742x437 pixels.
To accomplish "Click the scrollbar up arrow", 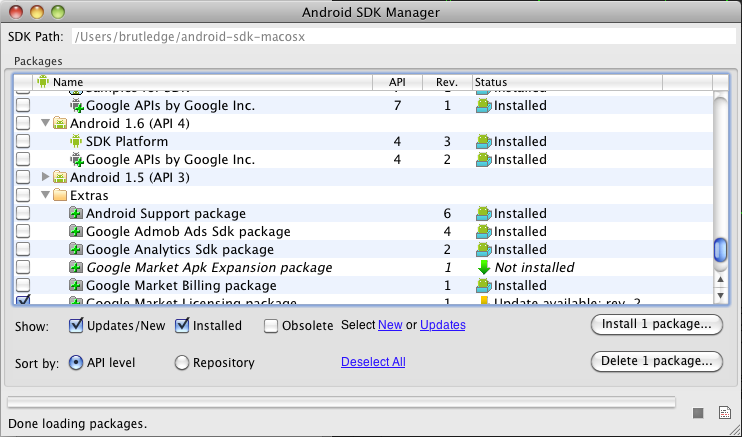I will click(x=720, y=280).
